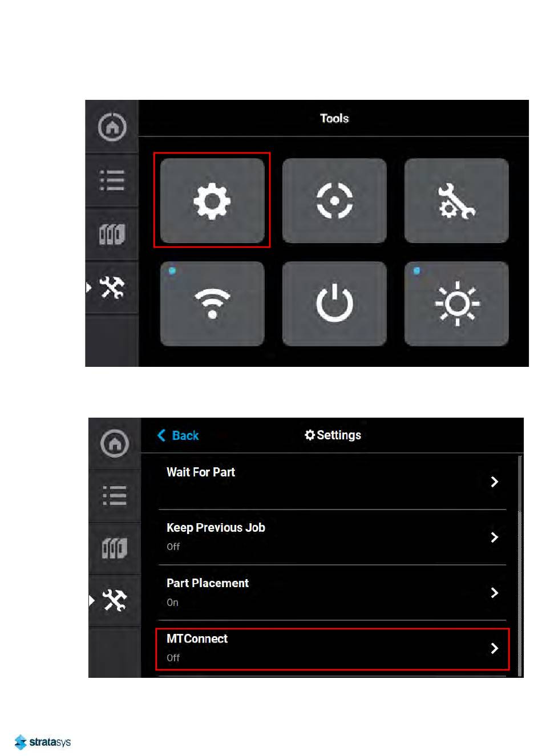Open the Settings gear tile in Tools
Image resolution: width=542 pixels, height=756 pixels.
coord(212,200)
